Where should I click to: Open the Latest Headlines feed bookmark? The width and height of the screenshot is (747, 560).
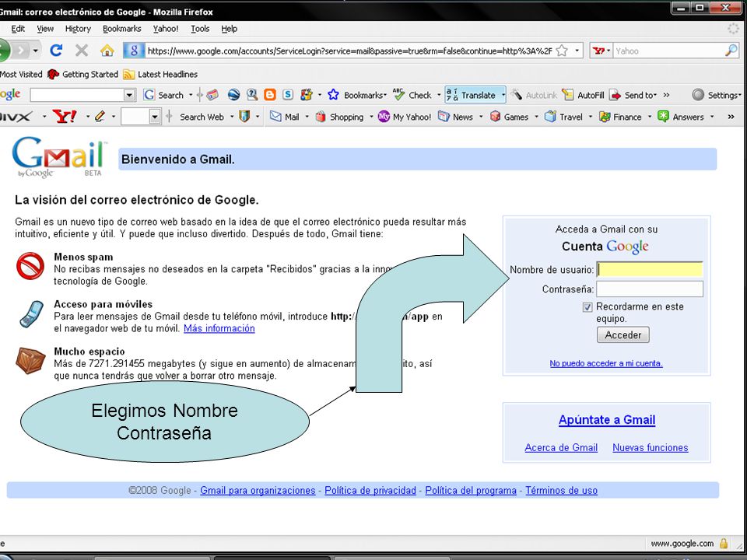[x=160, y=75]
